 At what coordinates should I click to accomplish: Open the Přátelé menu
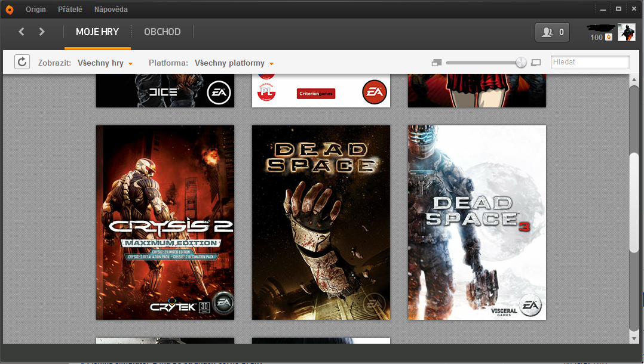(x=70, y=9)
